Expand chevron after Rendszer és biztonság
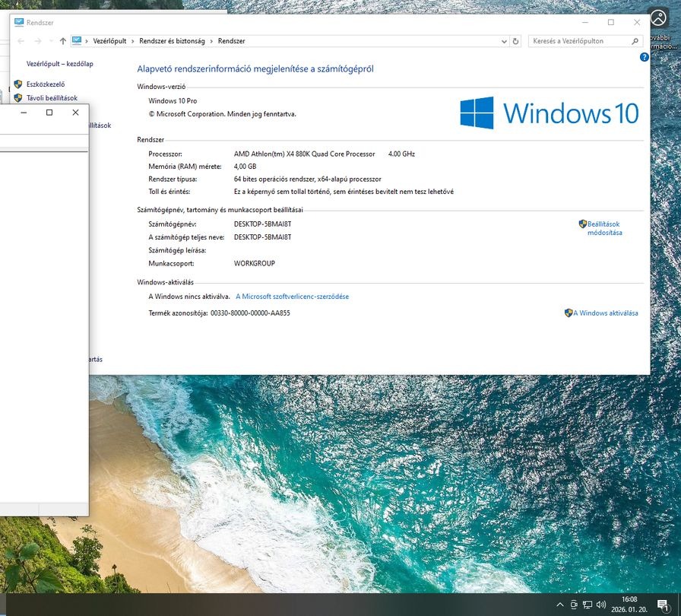Image resolution: width=681 pixels, height=616 pixels. pos(211,41)
